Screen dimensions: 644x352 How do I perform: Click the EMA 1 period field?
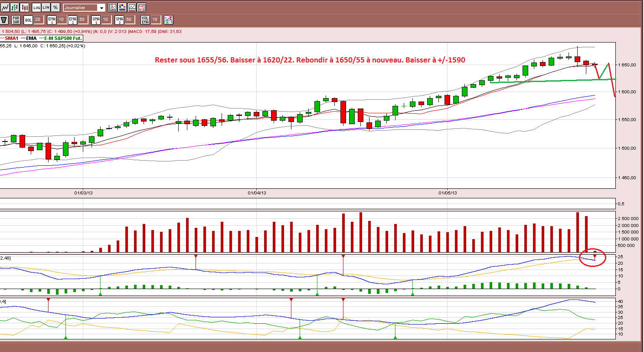coord(62,20)
